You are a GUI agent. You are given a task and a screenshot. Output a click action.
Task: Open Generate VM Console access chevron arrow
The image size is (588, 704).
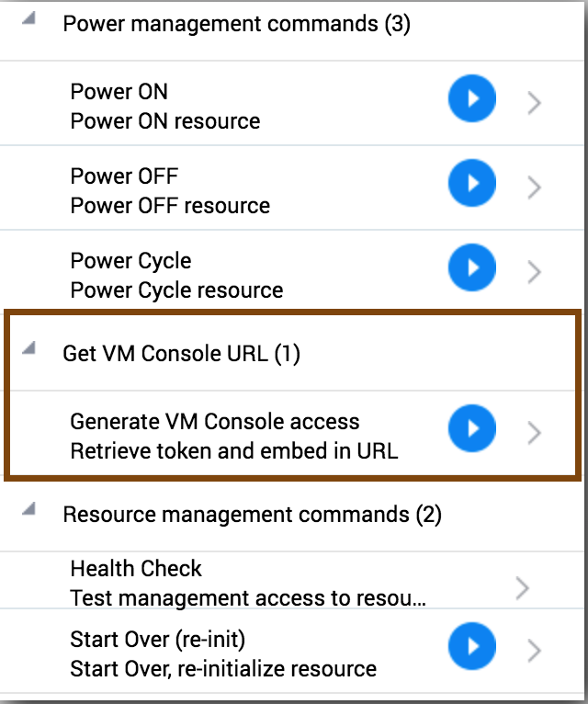point(534,433)
